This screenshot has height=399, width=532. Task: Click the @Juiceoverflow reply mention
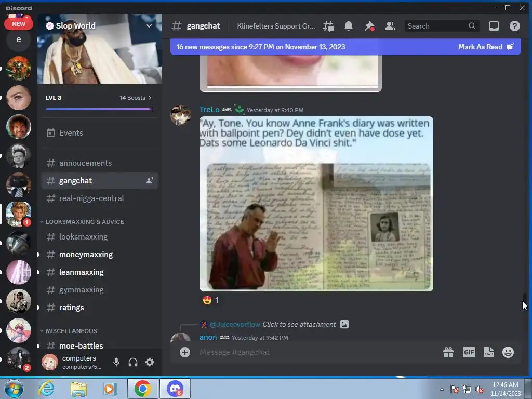tap(235, 324)
